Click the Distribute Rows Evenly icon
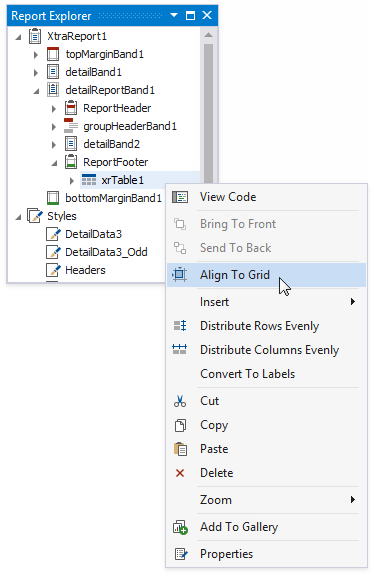 click(180, 326)
